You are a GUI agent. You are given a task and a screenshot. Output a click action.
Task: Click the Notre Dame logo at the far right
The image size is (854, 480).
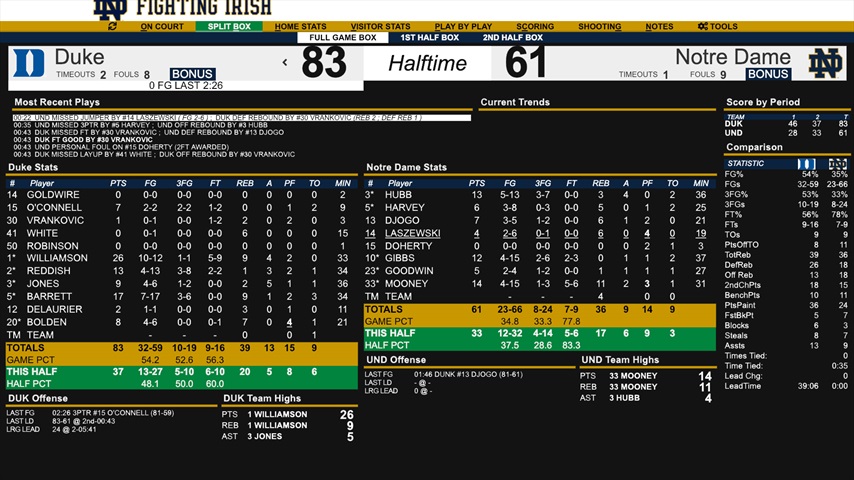(825, 64)
